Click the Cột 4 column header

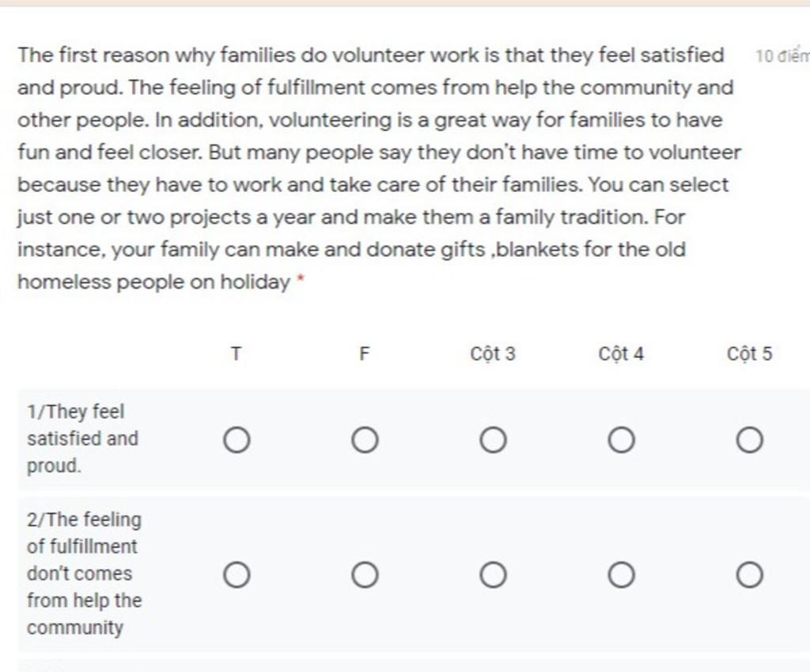[x=621, y=354]
